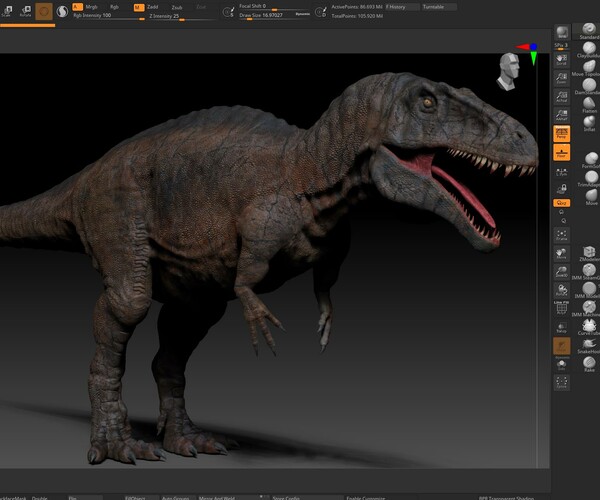Viewport: 600px width, 500px height.
Task: Adjust the Focal Shift slider
Action: coord(274,7)
